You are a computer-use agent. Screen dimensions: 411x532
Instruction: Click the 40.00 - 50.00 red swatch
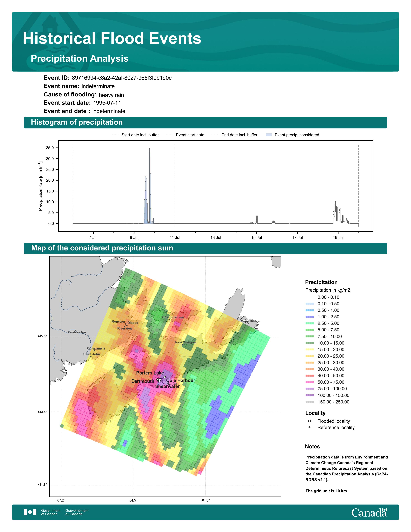pos(310,376)
